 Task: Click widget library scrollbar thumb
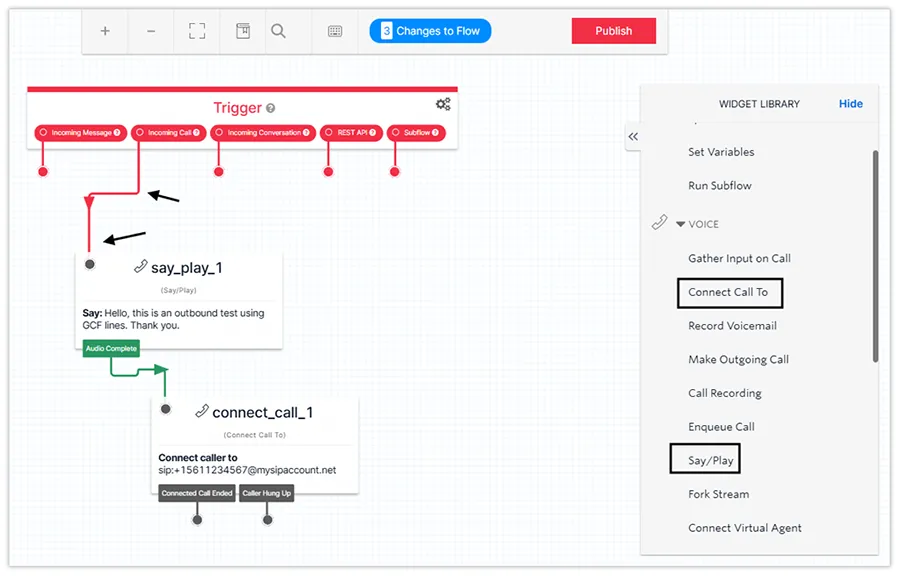click(x=875, y=256)
